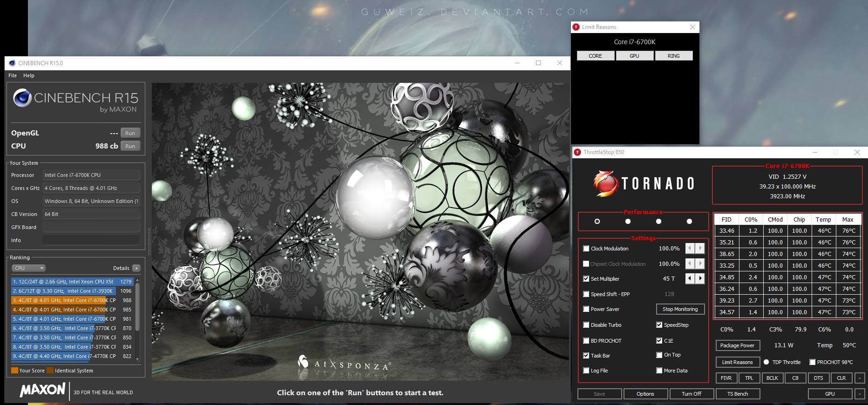This screenshot has height=405, width=868.
Task: Open the CPU ranking dropdown
Action: pyautogui.click(x=29, y=268)
